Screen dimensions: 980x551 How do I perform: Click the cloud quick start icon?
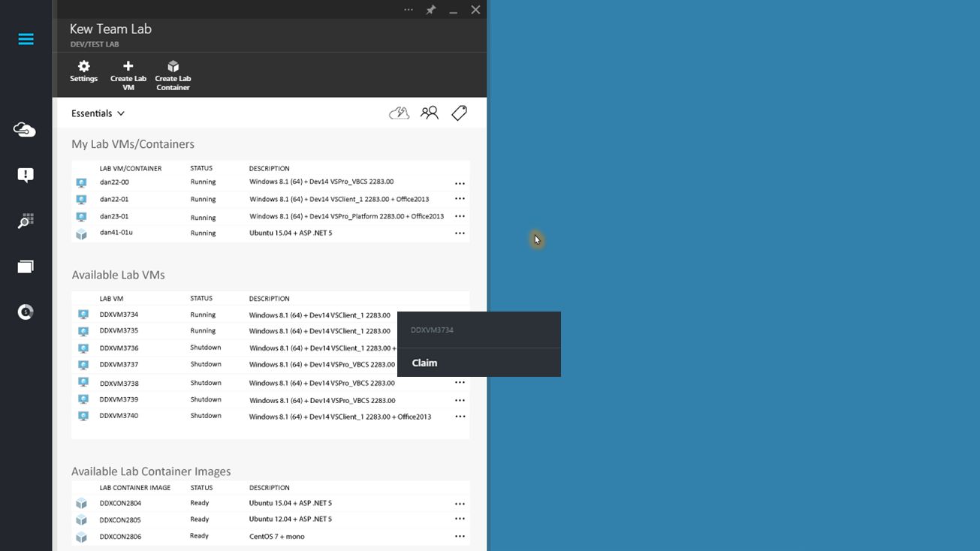pos(399,113)
